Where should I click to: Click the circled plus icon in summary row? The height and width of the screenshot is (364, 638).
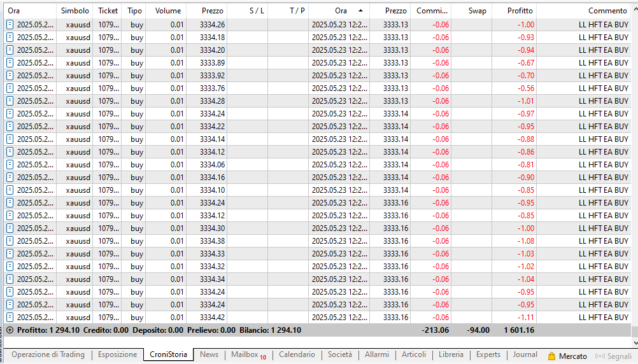click(10, 330)
